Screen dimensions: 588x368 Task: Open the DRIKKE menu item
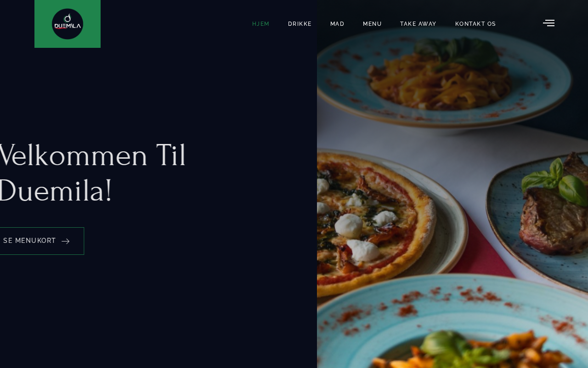[300, 24]
